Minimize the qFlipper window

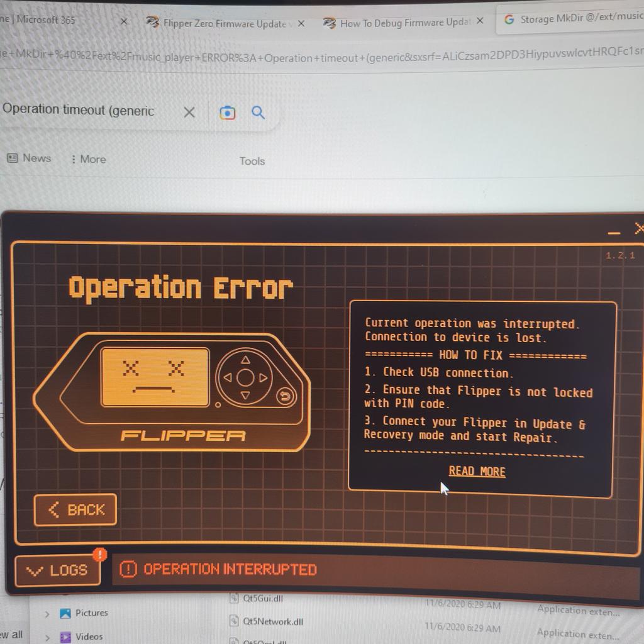(x=614, y=233)
